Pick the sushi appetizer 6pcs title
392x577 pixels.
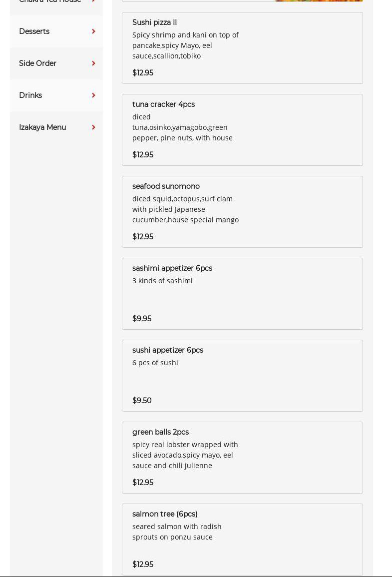tap(167, 350)
